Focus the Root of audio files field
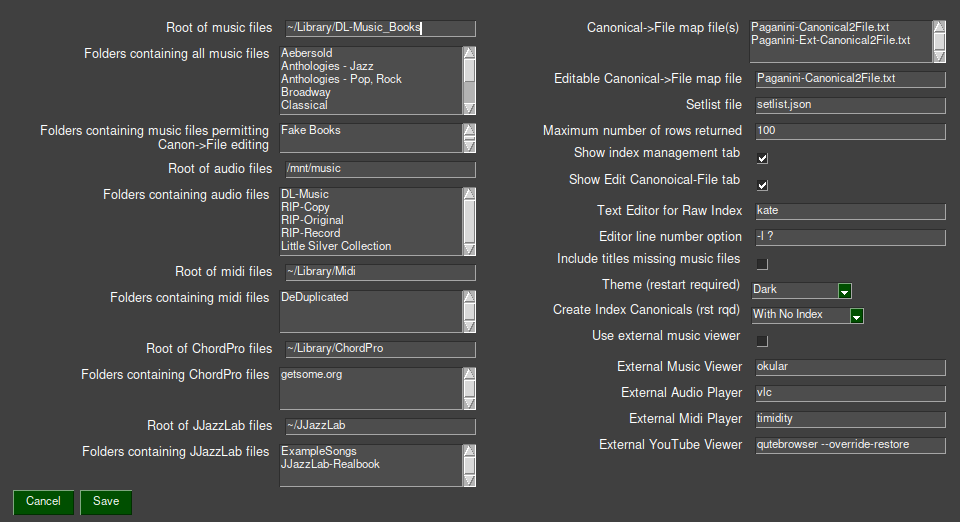Image resolution: width=960 pixels, height=522 pixels. point(378,169)
